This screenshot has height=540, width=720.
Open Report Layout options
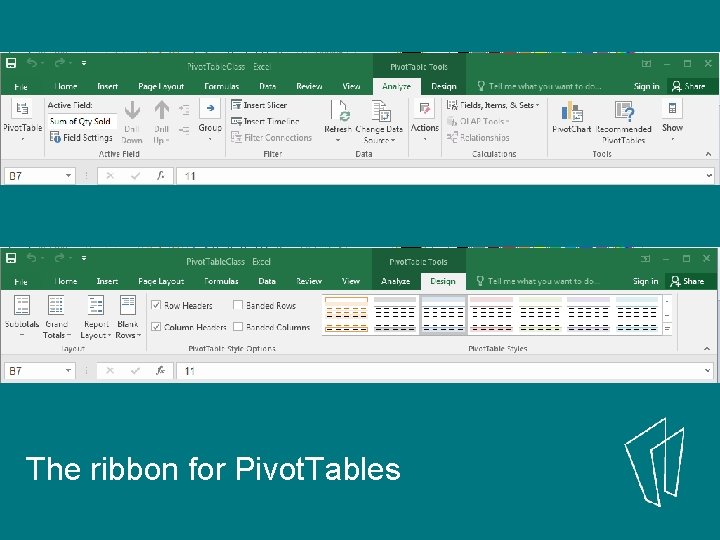pyautogui.click(x=96, y=316)
